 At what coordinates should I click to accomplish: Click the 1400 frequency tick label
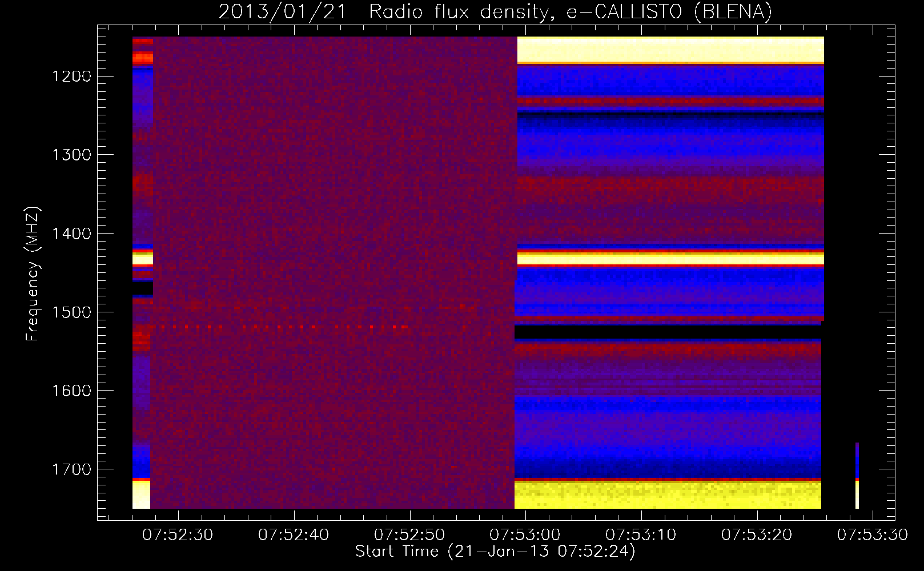tap(71, 234)
